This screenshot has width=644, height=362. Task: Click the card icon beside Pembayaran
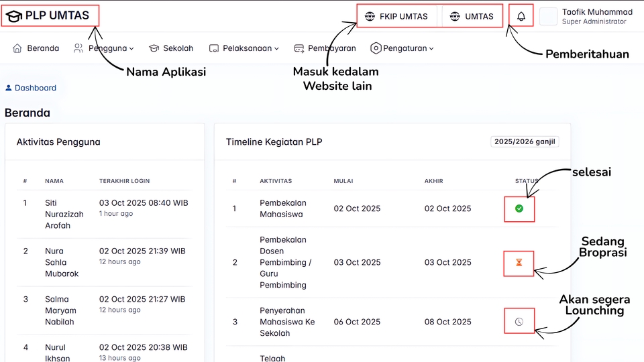pyautogui.click(x=299, y=48)
